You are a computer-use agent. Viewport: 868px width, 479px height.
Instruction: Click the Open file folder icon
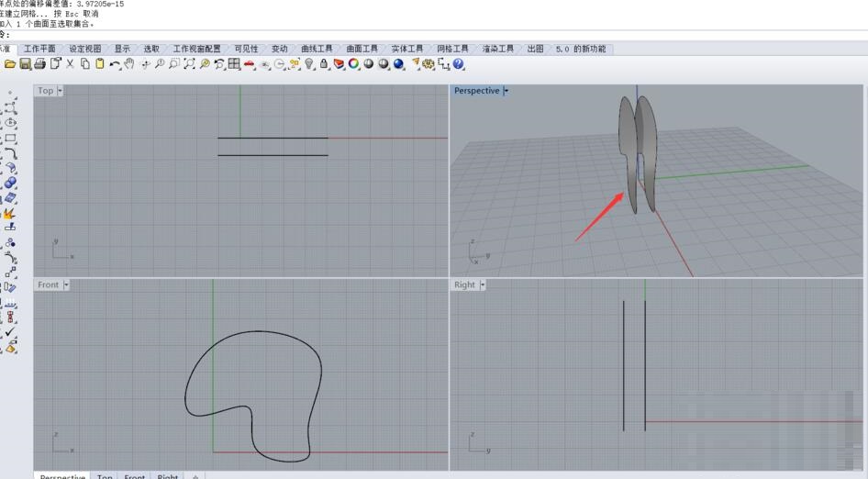pyautogui.click(x=11, y=64)
